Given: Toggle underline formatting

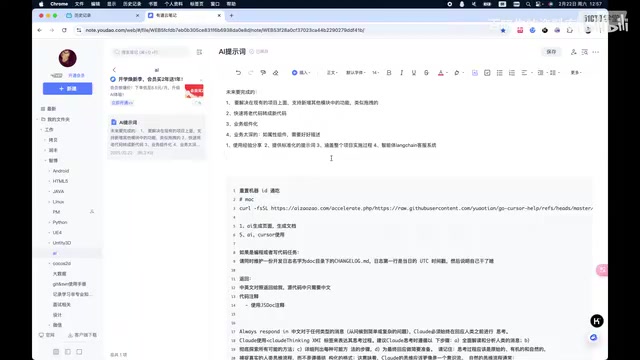Looking at the screenshot, I should pyautogui.click(x=413, y=73).
